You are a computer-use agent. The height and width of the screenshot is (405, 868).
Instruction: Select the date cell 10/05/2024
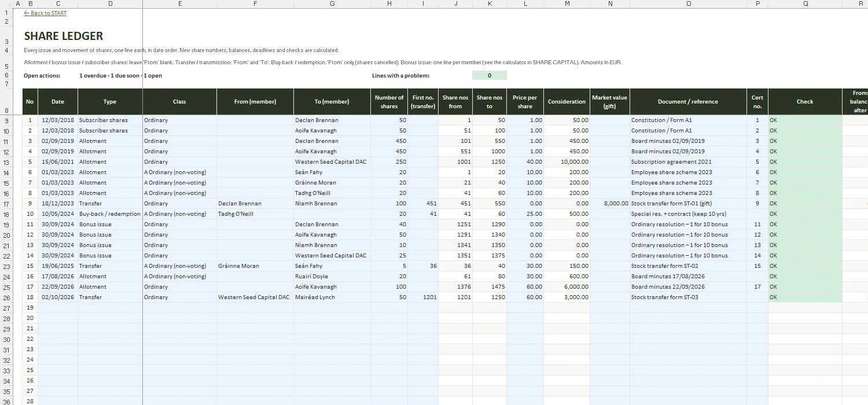pyautogui.click(x=58, y=214)
